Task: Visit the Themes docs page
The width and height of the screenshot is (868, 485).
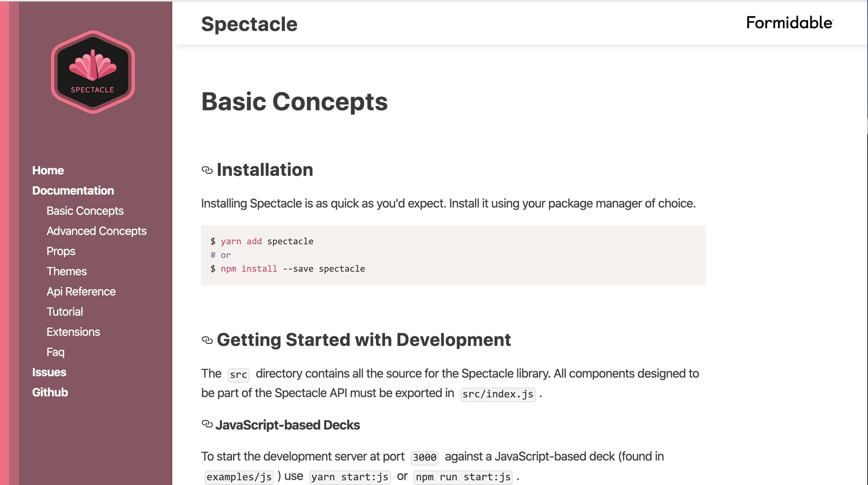Action: [66, 271]
